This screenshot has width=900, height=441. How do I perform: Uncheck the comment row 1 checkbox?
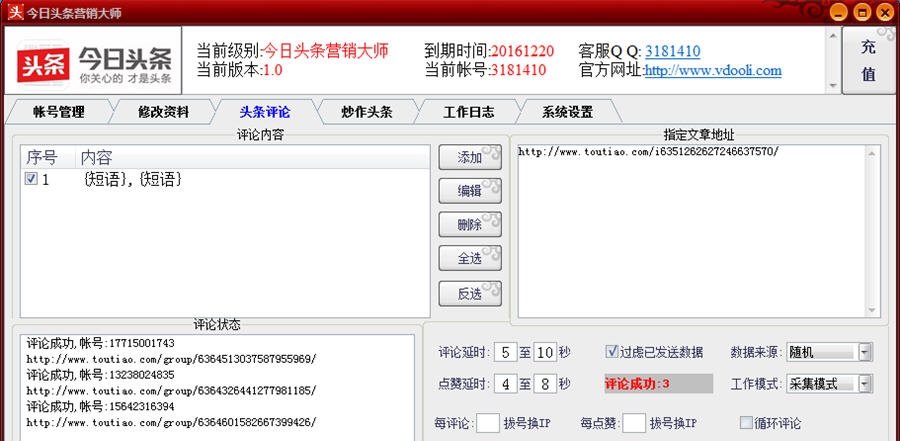(31, 179)
